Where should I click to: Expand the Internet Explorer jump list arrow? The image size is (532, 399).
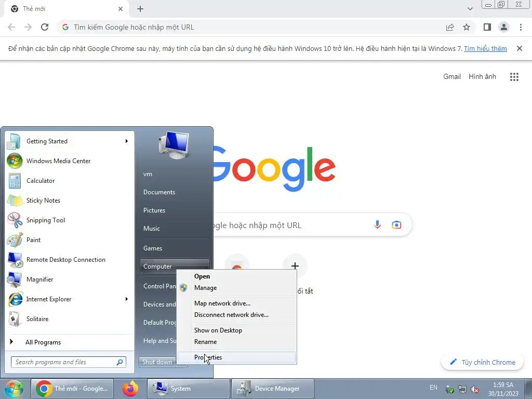[127, 299]
